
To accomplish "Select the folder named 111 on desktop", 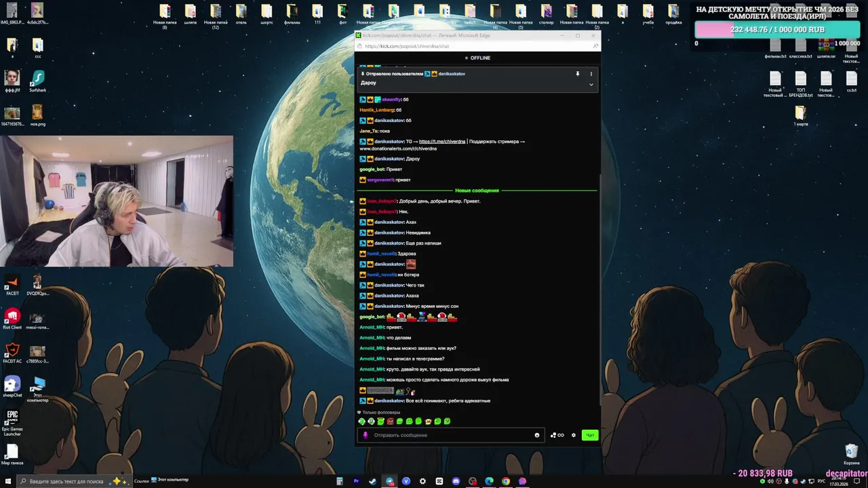I will (317, 14).
